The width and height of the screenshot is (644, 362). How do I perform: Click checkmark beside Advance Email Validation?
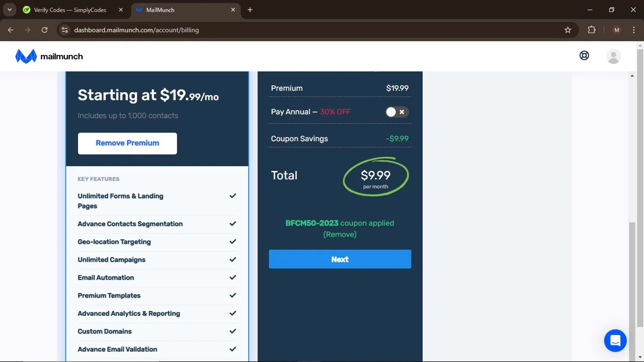click(233, 349)
